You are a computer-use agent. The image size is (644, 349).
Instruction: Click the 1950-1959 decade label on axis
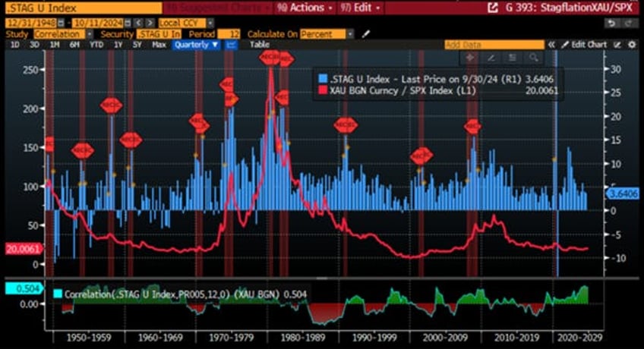(x=89, y=338)
